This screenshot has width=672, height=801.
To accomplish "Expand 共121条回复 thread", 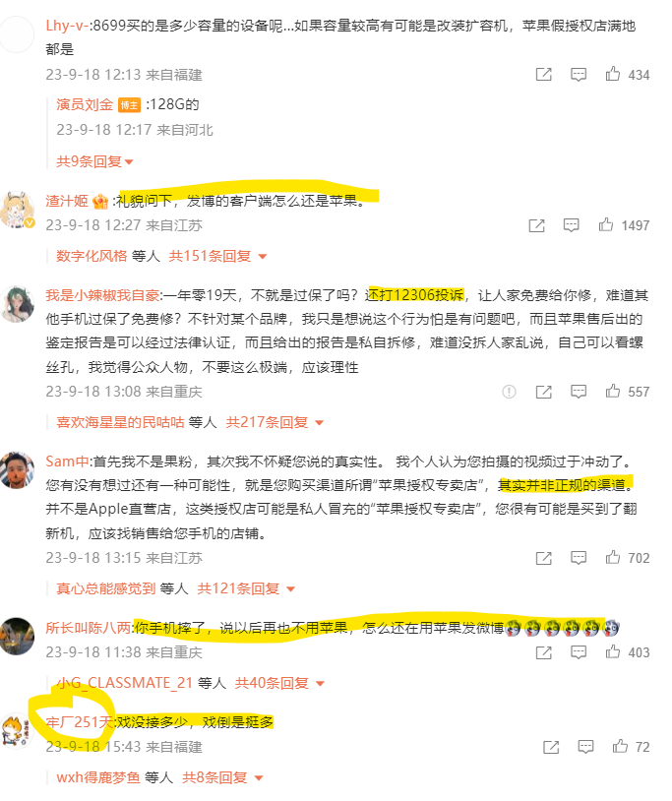I will 246,588.
